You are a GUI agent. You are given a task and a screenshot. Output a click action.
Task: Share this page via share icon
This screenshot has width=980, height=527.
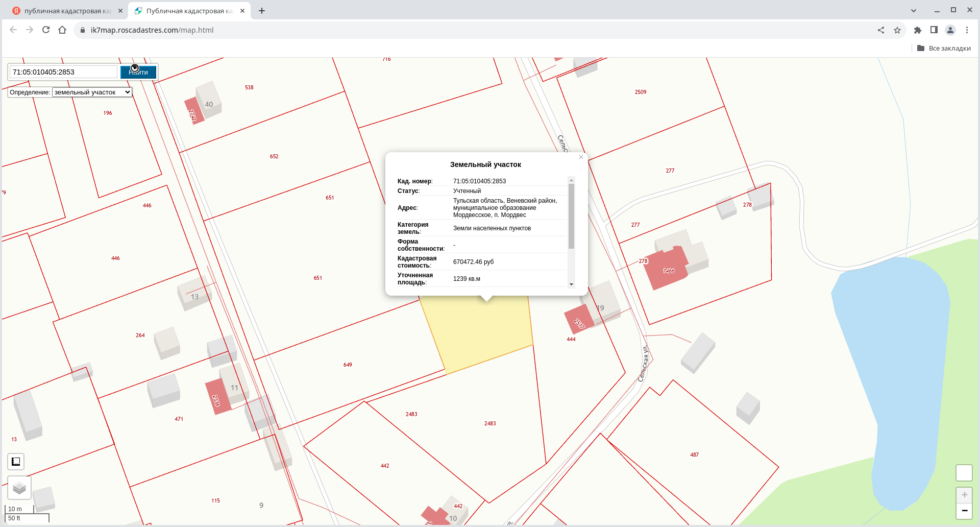pyautogui.click(x=881, y=30)
